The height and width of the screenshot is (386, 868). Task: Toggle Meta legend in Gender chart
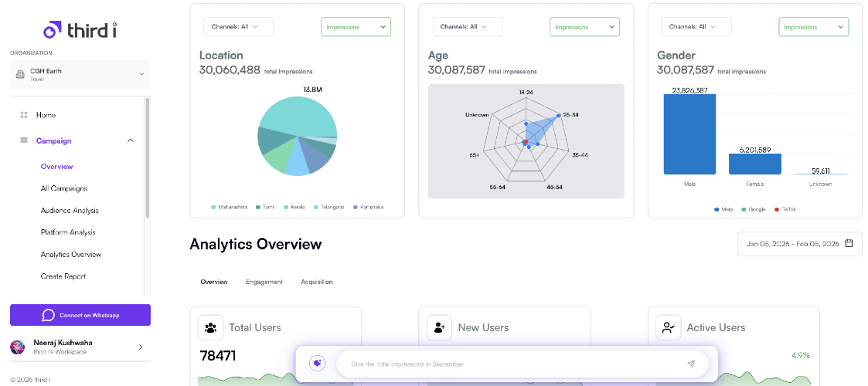click(723, 209)
